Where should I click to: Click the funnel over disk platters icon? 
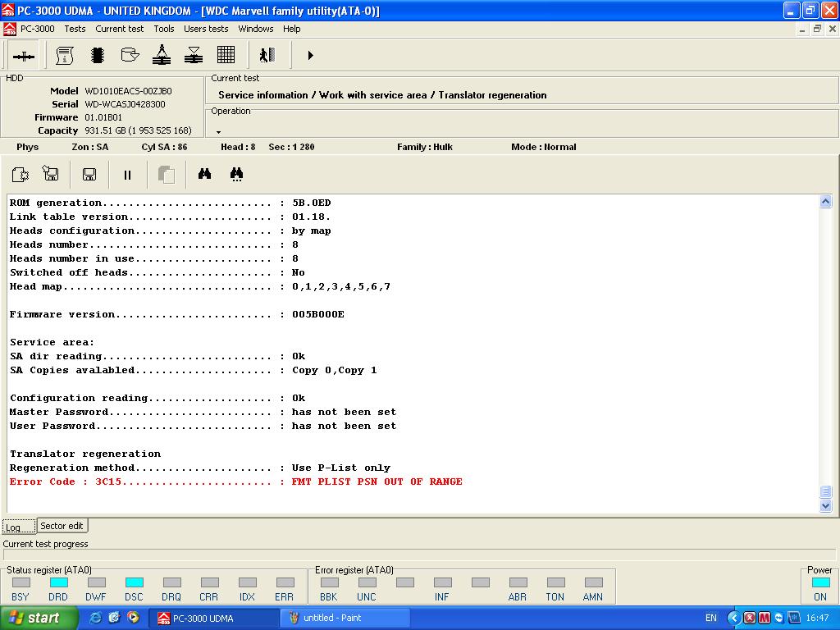(194, 55)
